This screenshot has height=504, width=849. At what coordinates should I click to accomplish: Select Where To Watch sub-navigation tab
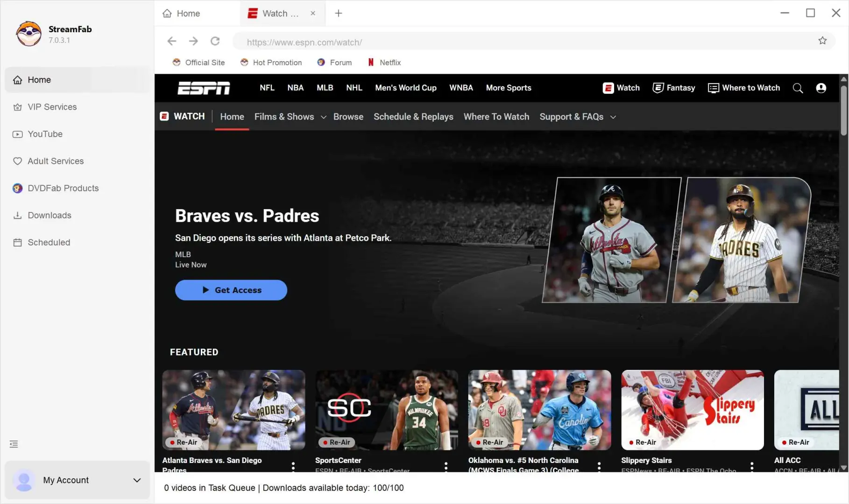tap(496, 117)
